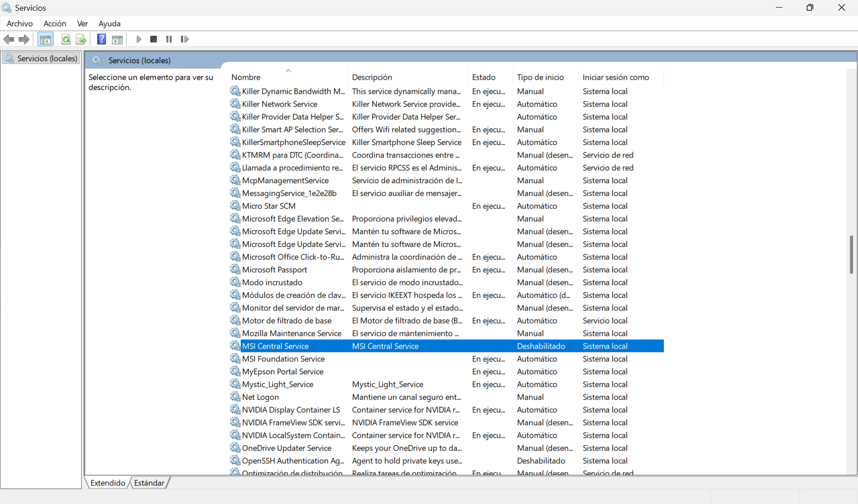Open the Acción menu
The width and height of the screenshot is (858, 504).
click(x=55, y=24)
